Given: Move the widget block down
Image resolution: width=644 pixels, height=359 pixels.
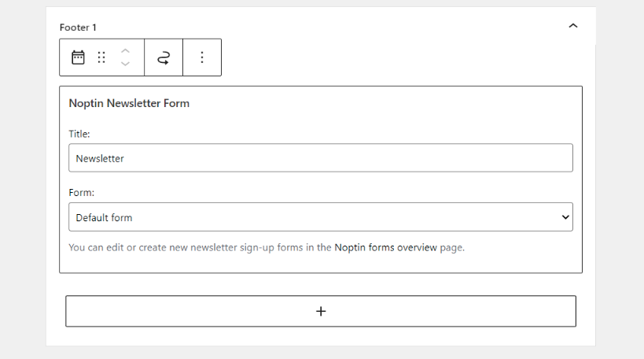Looking at the screenshot, I should coord(125,64).
